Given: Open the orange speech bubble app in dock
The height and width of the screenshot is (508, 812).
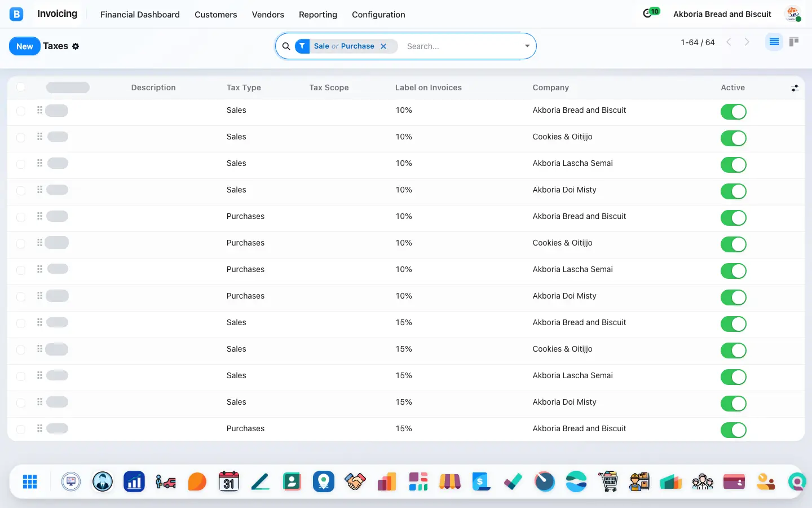Looking at the screenshot, I should (x=197, y=481).
